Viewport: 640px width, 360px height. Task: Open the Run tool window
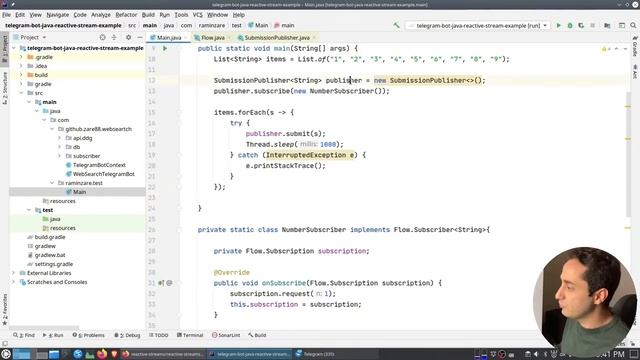[53, 335]
